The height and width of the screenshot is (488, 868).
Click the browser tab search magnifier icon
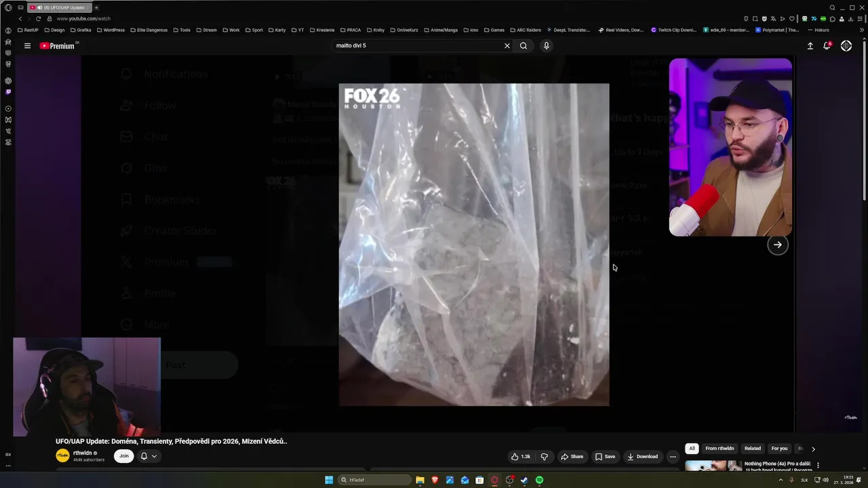point(833,7)
